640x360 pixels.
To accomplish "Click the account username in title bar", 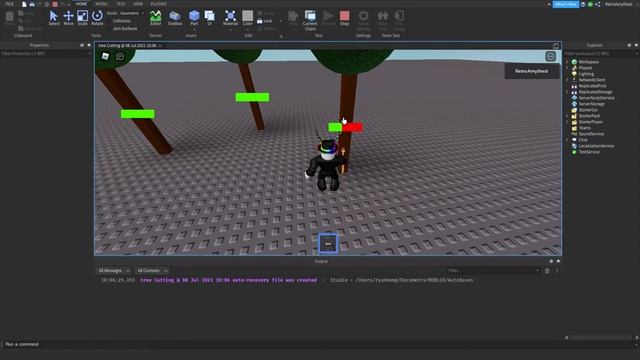I will (x=619, y=4).
